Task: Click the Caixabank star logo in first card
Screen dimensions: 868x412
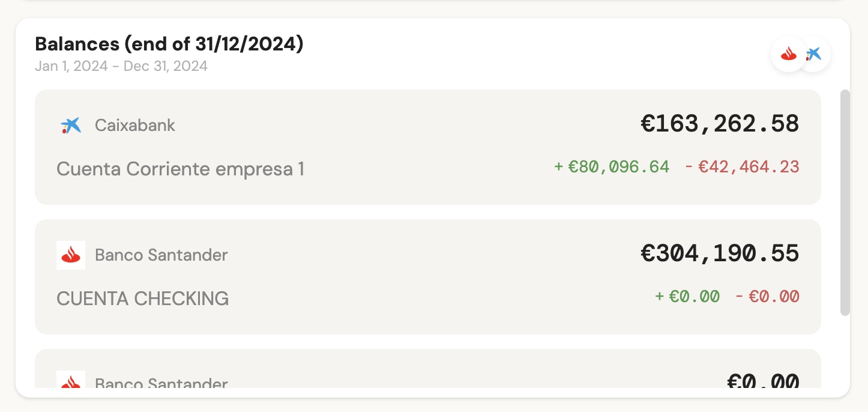Action: point(71,126)
